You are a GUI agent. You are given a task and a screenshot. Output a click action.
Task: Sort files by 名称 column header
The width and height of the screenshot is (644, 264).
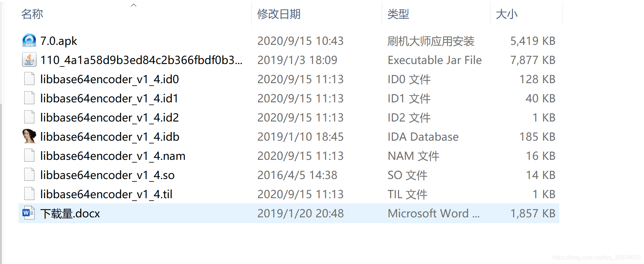point(32,14)
